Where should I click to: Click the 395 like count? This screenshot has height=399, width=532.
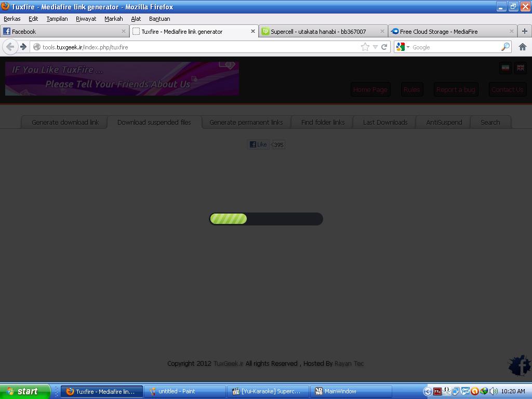278,145
